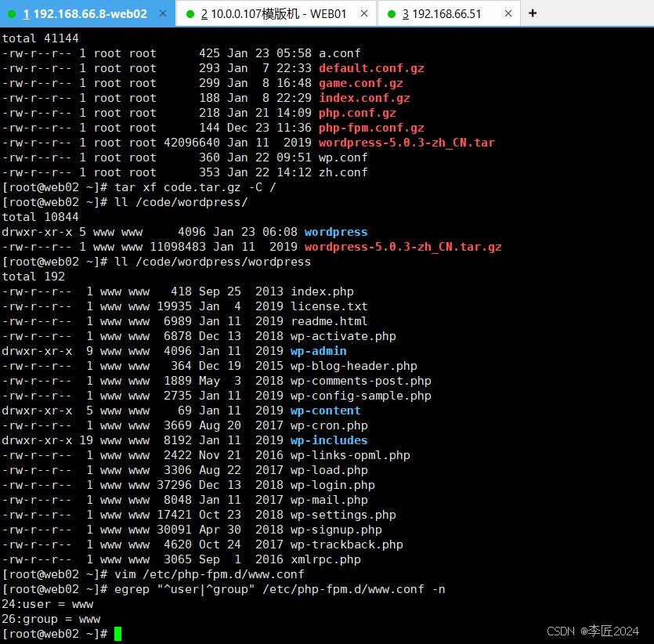Click the tar xf code.tar.gz command line
This screenshot has width=654, height=644.
click(195, 188)
